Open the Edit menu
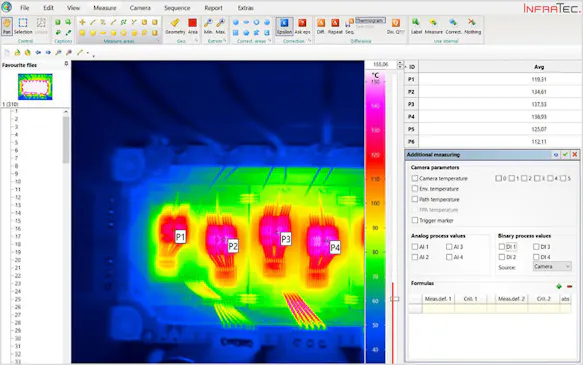 [x=48, y=8]
